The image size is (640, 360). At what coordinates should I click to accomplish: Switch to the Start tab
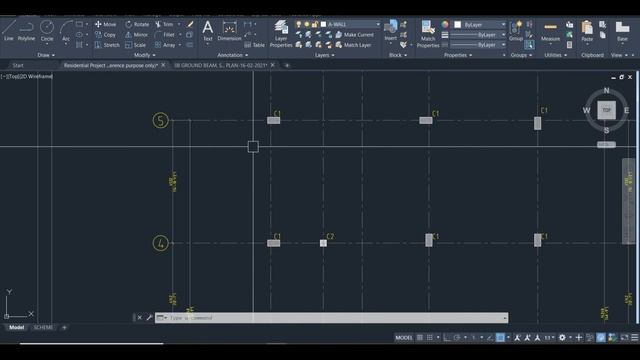pos(18,65)
